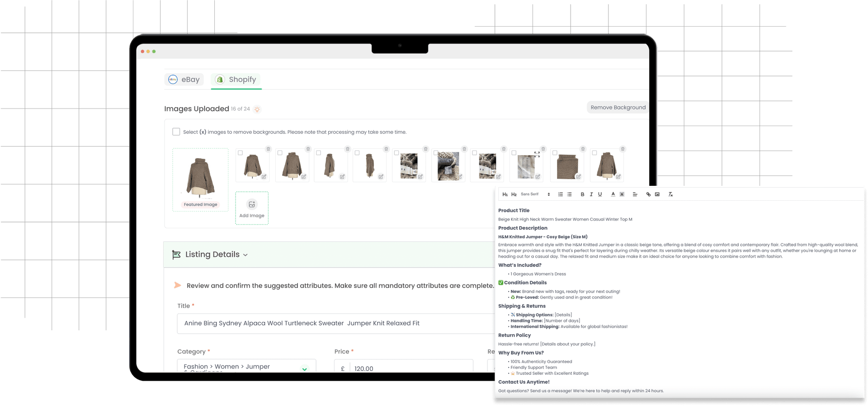Click the '1 Gorgeous Women's Dress' bullet
868x406 pixels.
point(538,274)
